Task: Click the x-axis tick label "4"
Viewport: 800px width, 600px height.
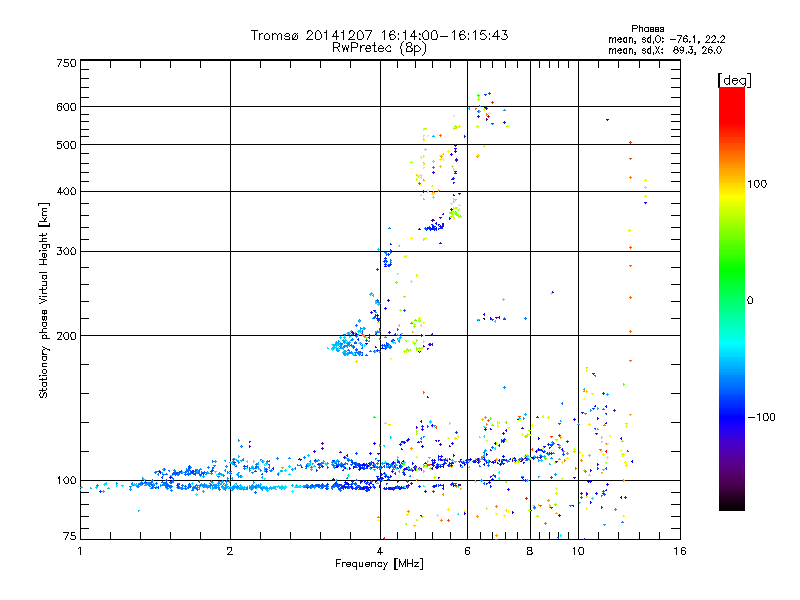Action: [380, 551]
